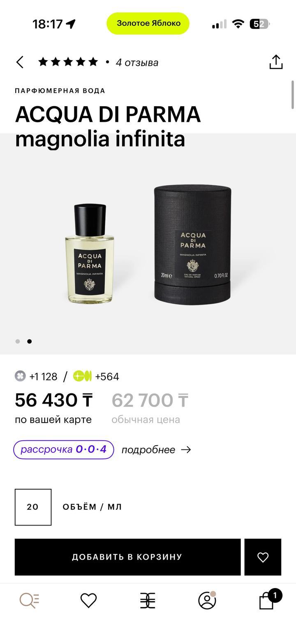Expand installment details via подробнее arrow
The width and height of the screenshot is (296, 644).
pos(156,450)
